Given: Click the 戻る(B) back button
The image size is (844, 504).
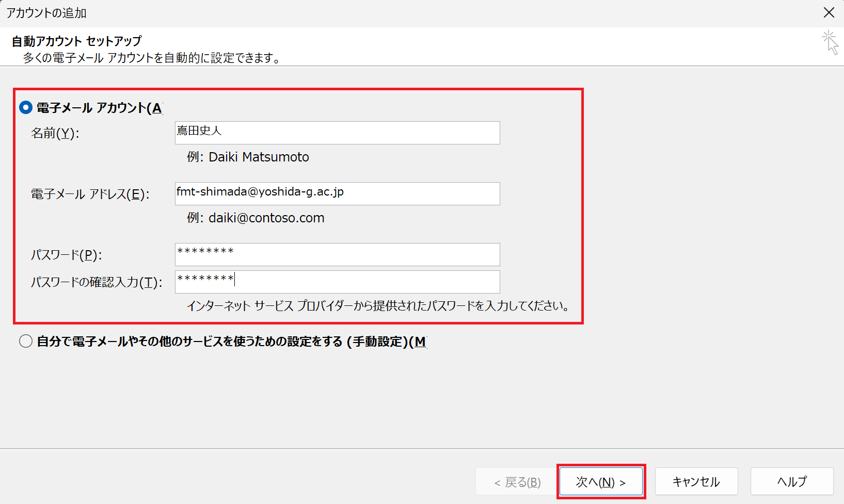Looking at the screenshot, I should pos(517,482).
